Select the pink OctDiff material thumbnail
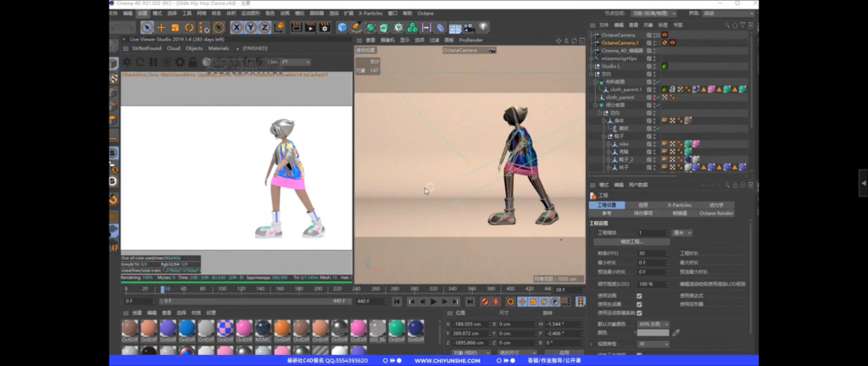 pyautogui.click(x=243, y=329)
